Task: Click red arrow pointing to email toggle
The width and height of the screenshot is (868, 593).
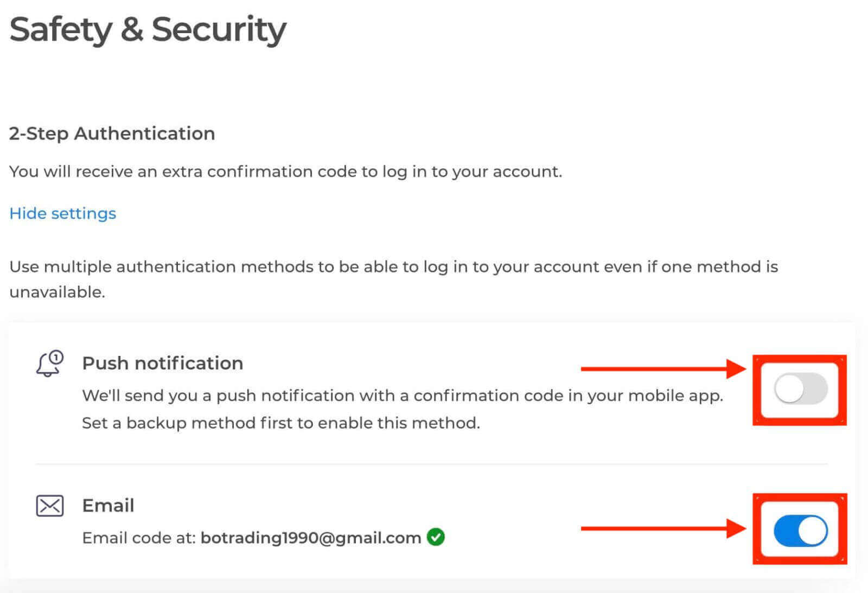Action: click(x=663, y=528)
